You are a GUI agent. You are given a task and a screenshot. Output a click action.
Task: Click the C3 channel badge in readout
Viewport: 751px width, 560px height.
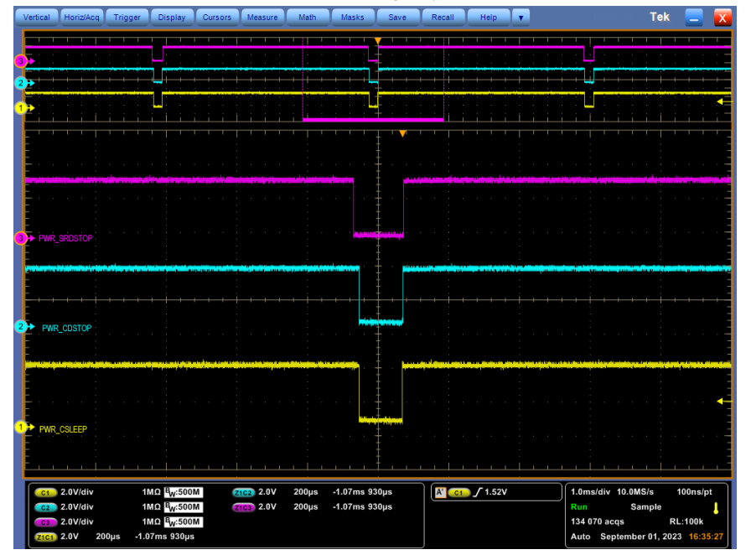[46, 521]
